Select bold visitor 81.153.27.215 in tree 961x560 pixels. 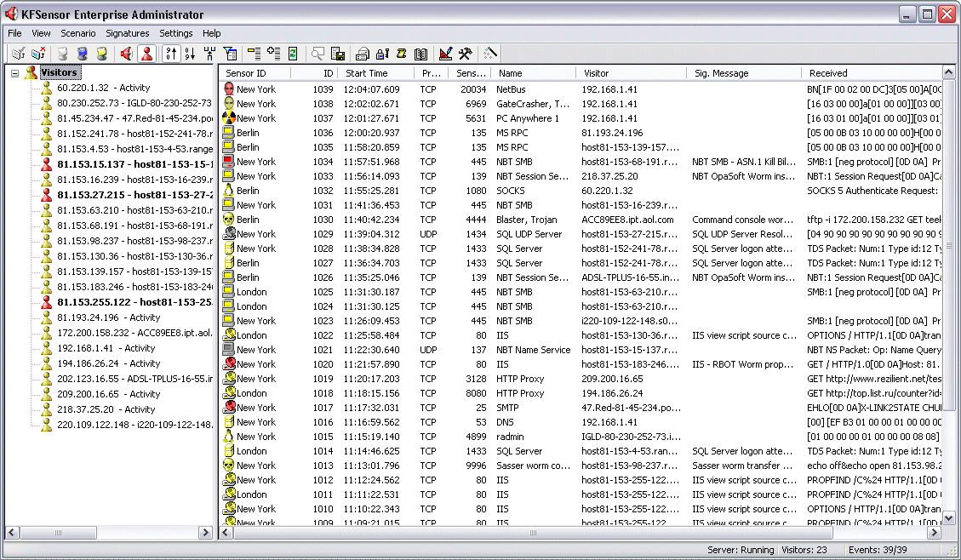[134, 195]
